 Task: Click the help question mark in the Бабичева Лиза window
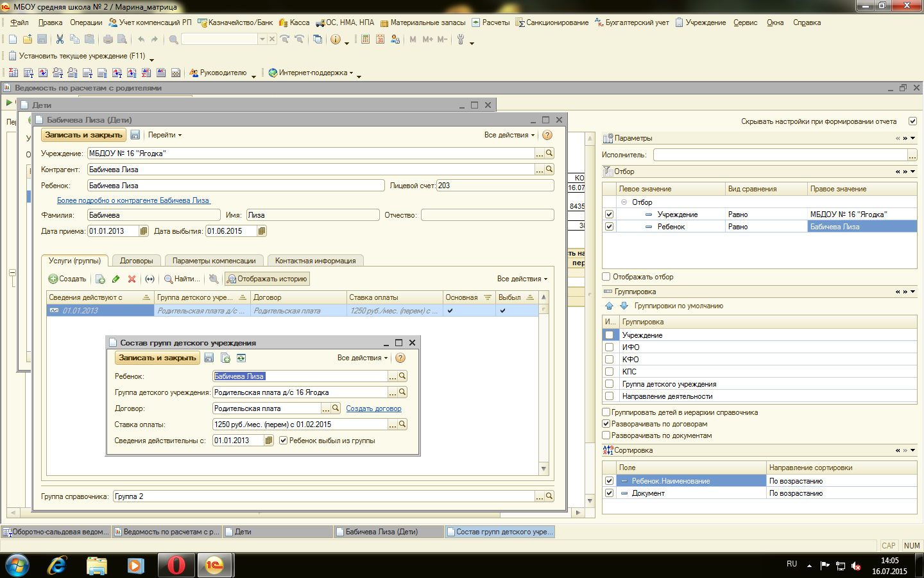(x=547, y=135)
